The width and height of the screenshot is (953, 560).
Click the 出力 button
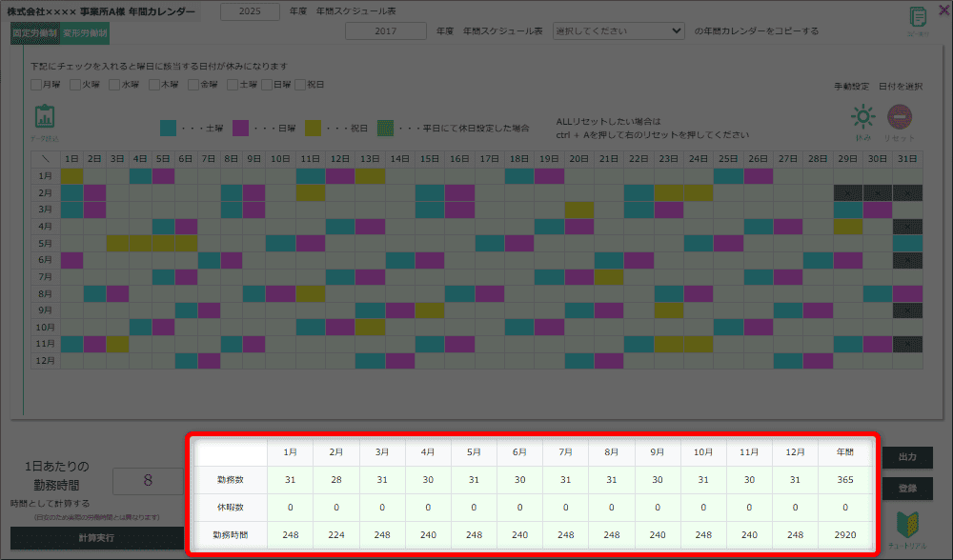(x=907, y=457)
